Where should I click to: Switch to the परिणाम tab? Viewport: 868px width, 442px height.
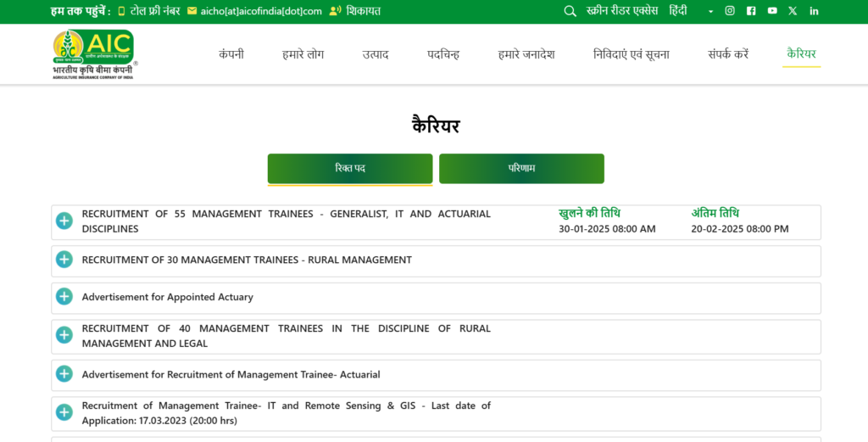coord(521,168)
